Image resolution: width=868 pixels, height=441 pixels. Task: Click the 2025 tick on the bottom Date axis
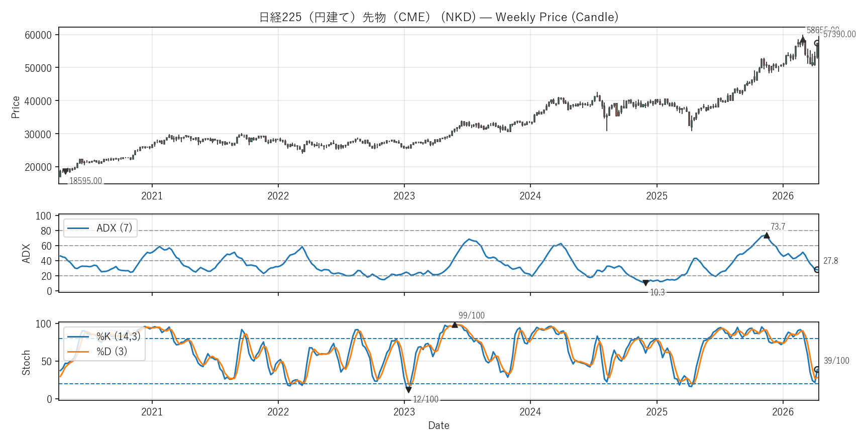click(657, 412)
